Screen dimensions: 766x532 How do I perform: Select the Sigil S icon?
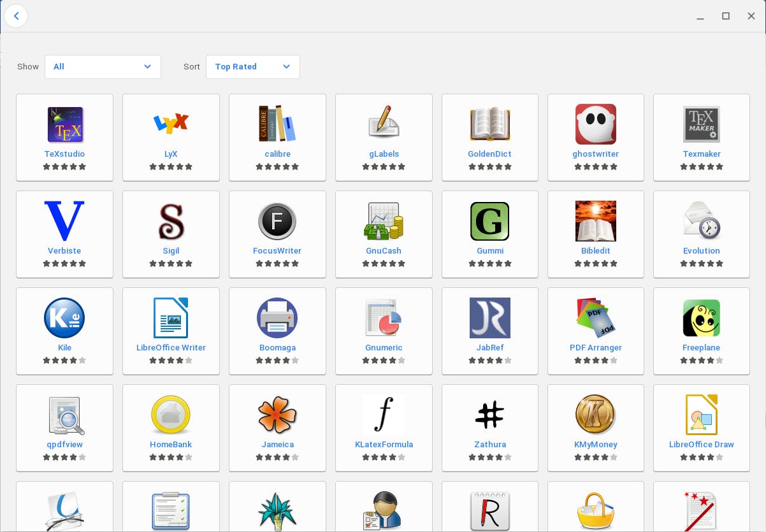pyautogui.click(x=171, y=221)
